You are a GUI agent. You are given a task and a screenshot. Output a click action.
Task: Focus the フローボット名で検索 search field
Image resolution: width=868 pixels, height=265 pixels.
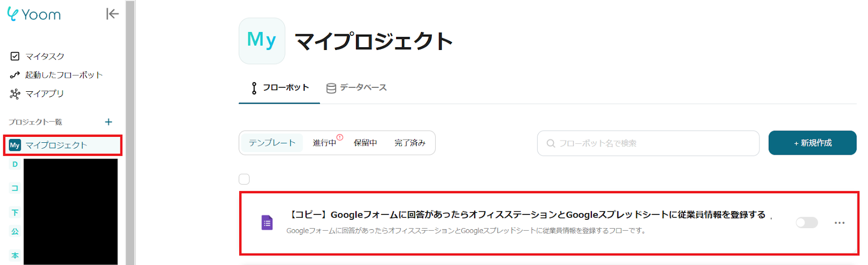click(x=648, y=143)
